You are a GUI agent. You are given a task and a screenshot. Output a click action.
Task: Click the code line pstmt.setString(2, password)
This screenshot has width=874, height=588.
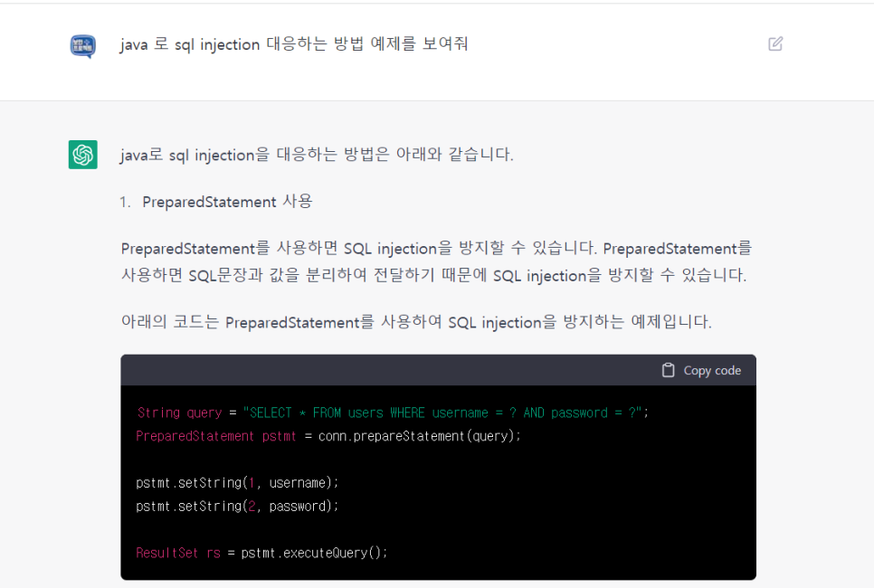pyautogui.click(x=237, y=506)
